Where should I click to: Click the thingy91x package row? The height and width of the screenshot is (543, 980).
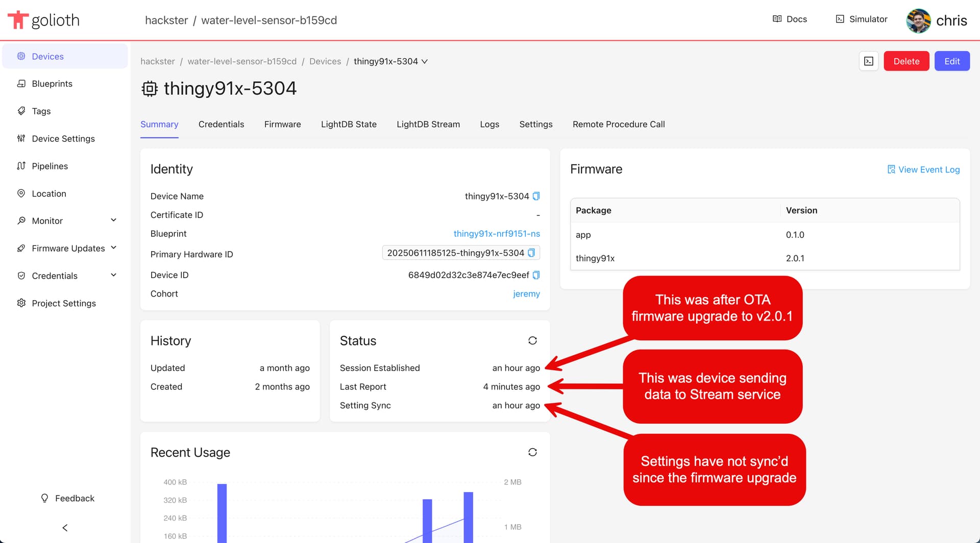coord(765,258)
